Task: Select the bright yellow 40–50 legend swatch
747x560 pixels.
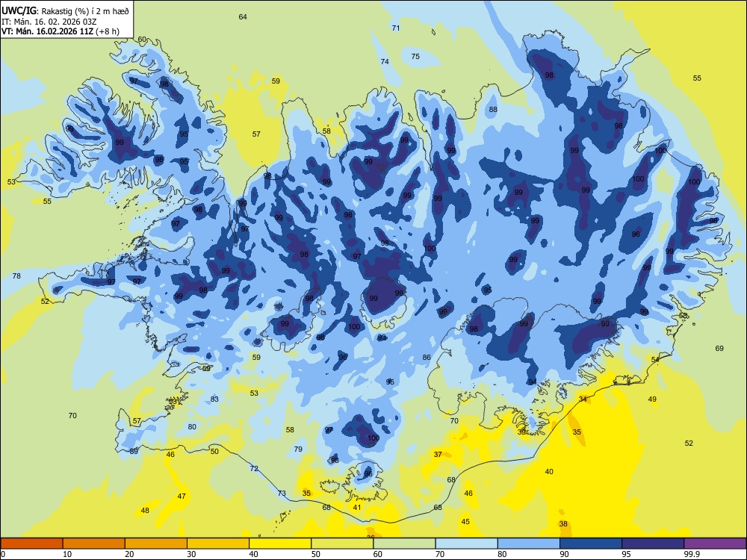Action: coord(280,544)
